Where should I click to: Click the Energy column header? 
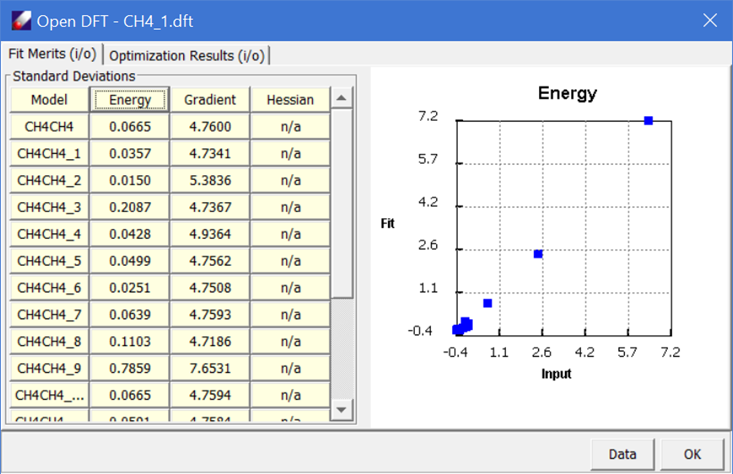click(x=129, y=100)
